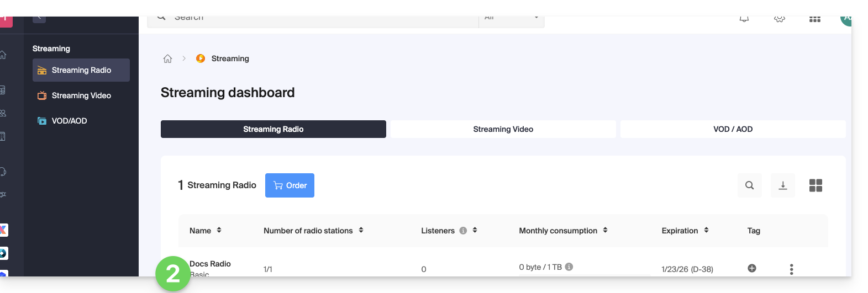Click the home breadcrumb icon
Viewport: 868px width, 293px height.
click(168, 58)
